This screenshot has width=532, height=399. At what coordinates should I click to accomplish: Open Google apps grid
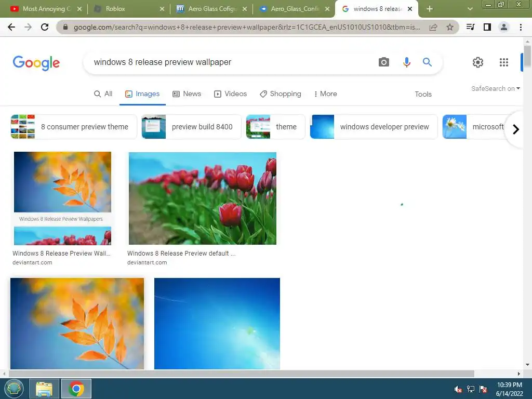[x=504, y=62]
